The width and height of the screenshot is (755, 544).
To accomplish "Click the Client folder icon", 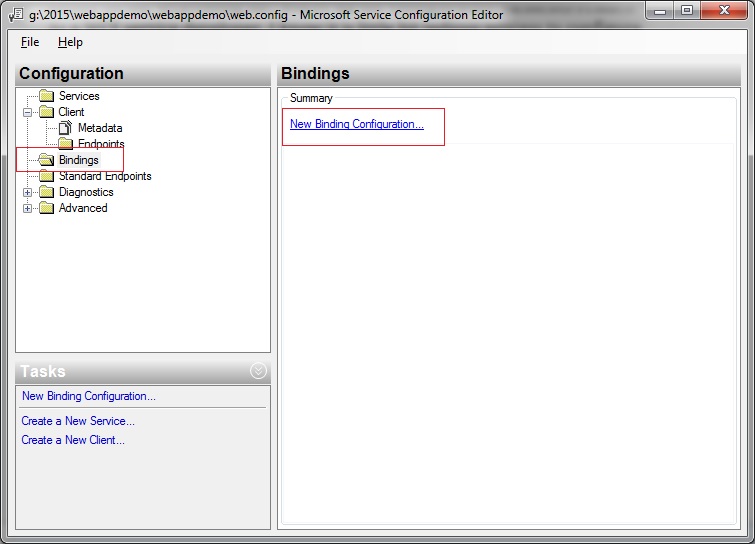I will tap(46, 112).
